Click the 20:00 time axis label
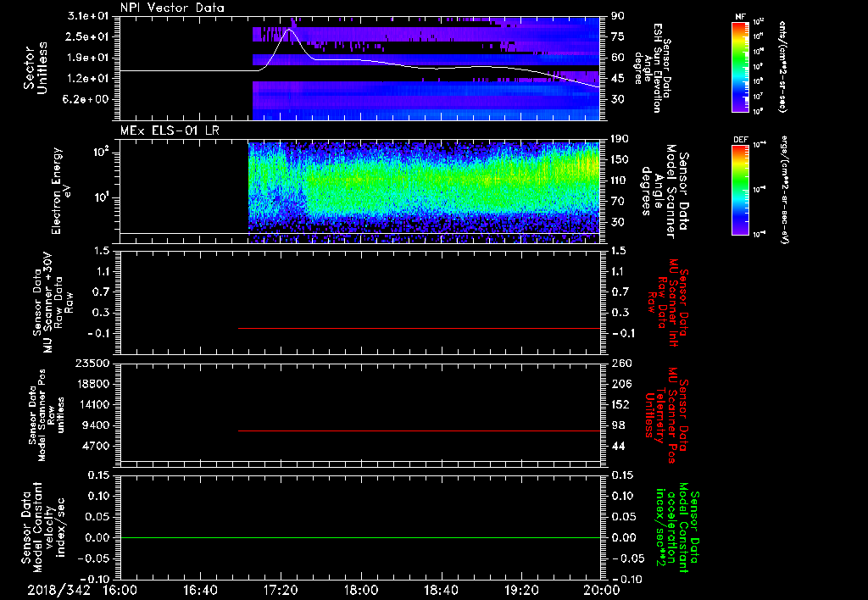The height and width of the screenshot is (600, 868). pyautogui.click(x=602, y=590)
